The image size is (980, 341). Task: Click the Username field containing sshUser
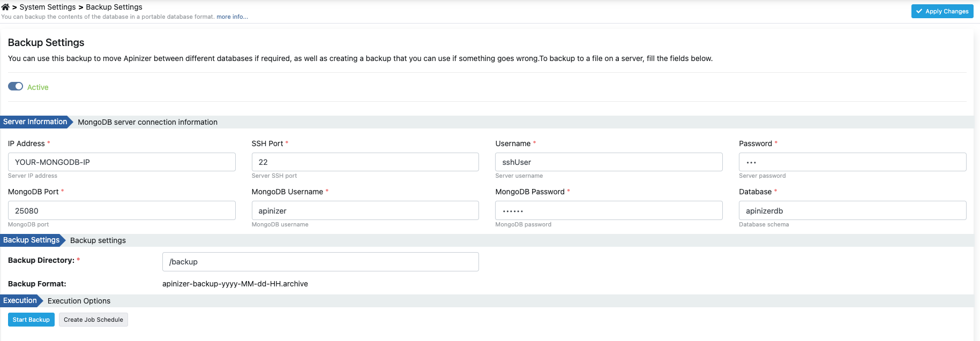[x=609, y=162]
